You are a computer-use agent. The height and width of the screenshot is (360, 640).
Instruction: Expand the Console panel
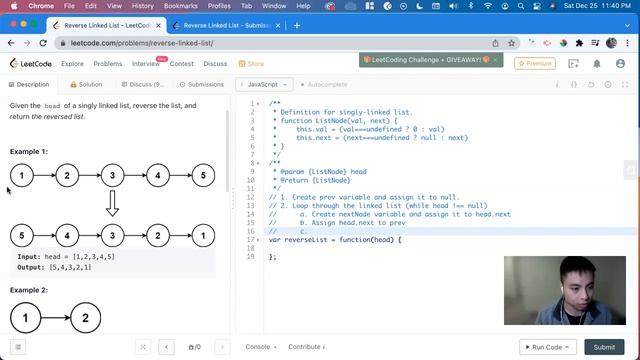261,347
